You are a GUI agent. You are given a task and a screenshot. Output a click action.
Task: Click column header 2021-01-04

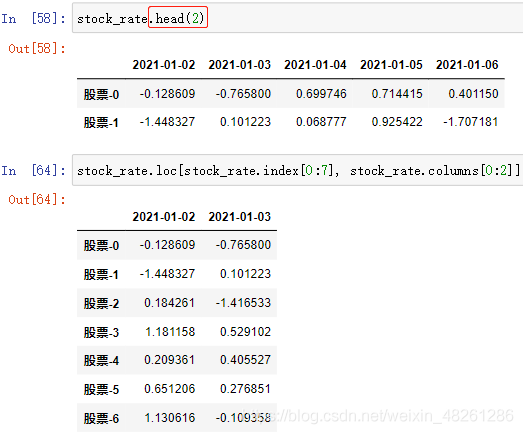315,65
